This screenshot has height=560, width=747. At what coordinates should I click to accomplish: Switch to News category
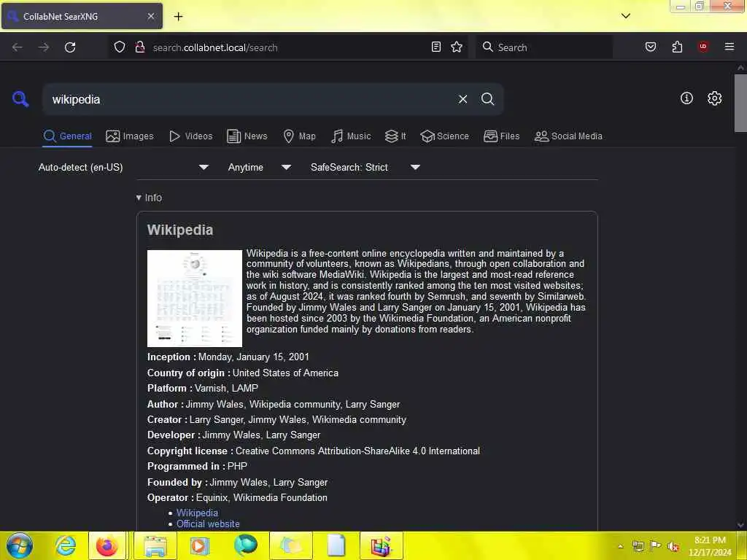coord(247,136)
